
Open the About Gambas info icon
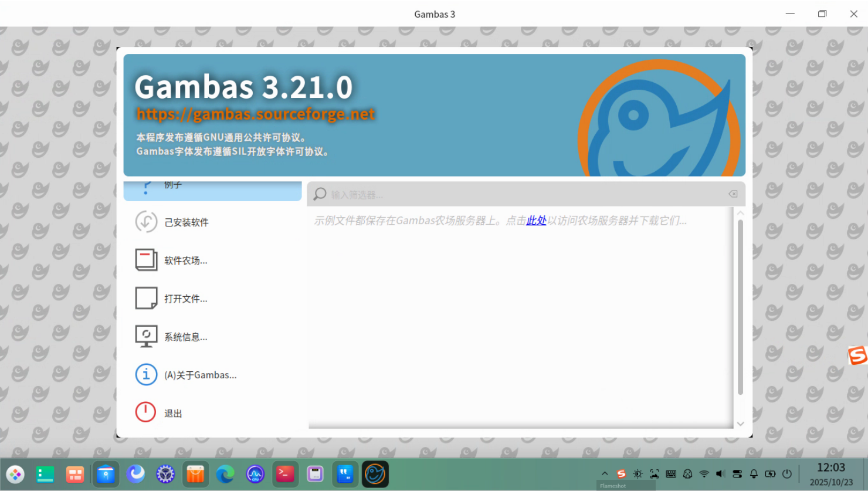point(146,374)
